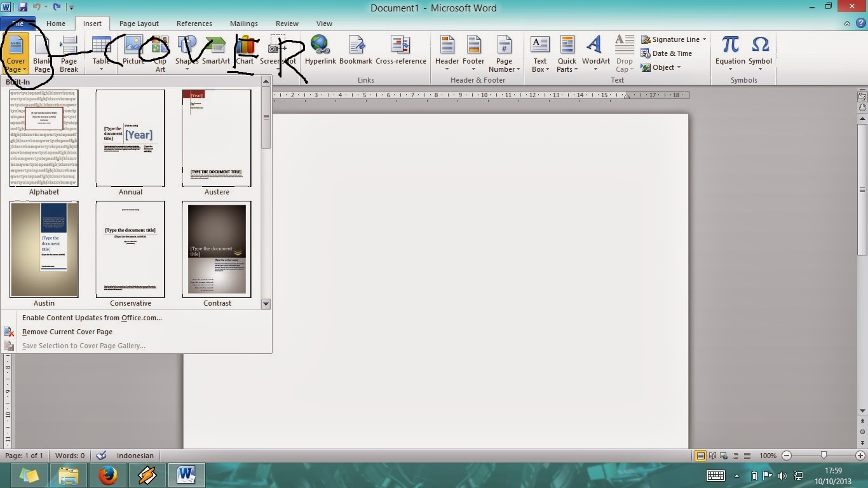Viewport: 868px width, 488px height.
Task: Open the Text Box gallery
Action: pos(540,54)
